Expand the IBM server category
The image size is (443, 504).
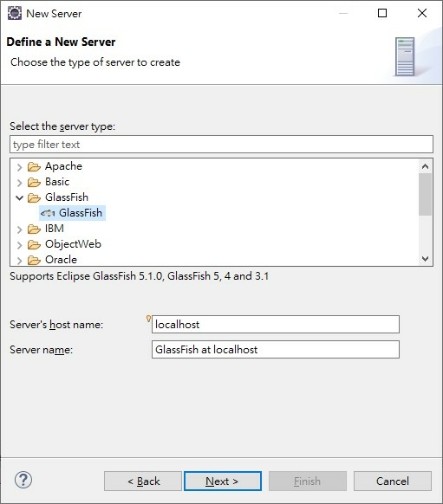pos(20,229)
